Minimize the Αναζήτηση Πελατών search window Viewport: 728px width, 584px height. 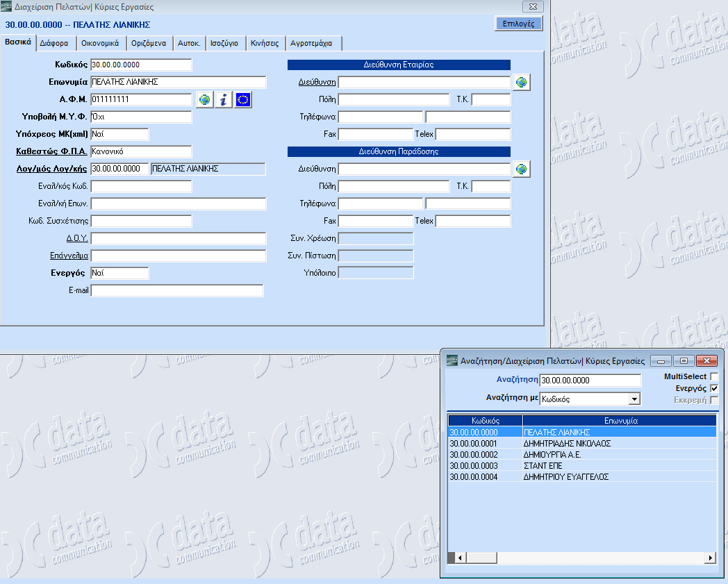(x=661, y=360)
